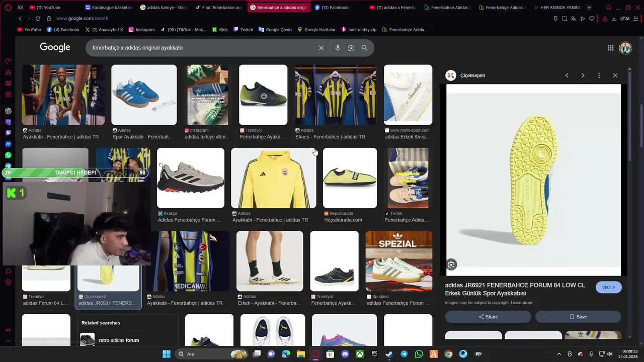
Task: Open the Learn more copyright link
Action: pyautogui.click(x=521, y=303)
